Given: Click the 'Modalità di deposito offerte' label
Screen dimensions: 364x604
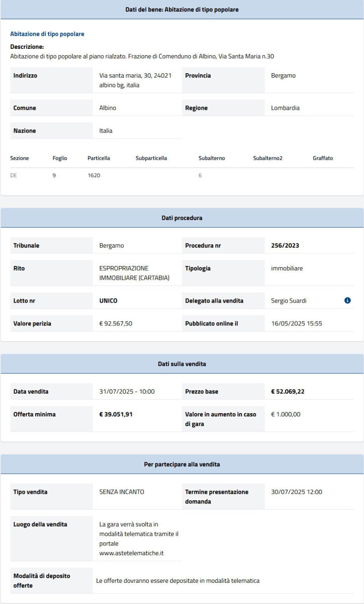Looking at the screenshot, I should tap(42, 581).
